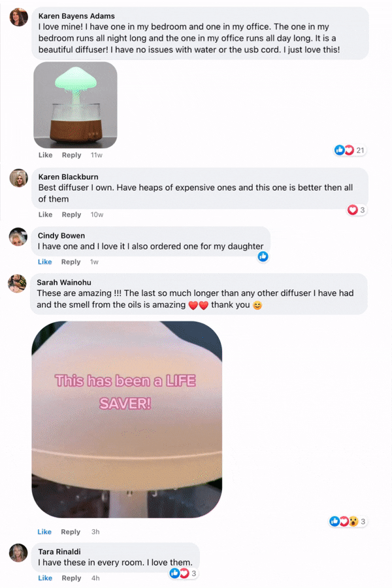Reply to Karen Blackburn's comment

tap(71, 214)
